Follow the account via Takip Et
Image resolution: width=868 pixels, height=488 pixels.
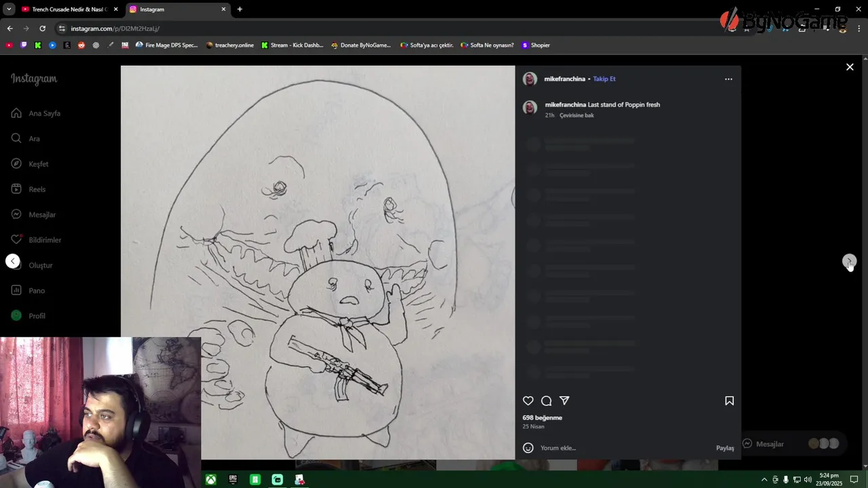[x=604, y=79]
